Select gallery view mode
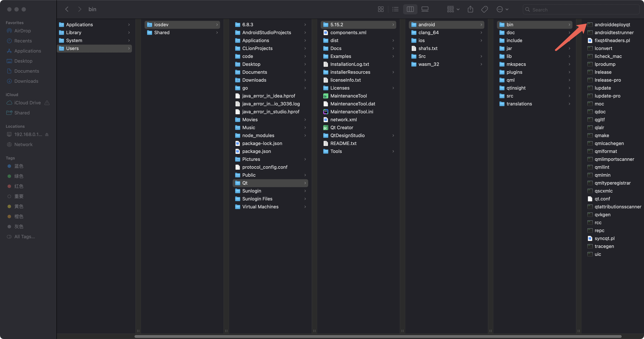644x339 pixels. 425,10
